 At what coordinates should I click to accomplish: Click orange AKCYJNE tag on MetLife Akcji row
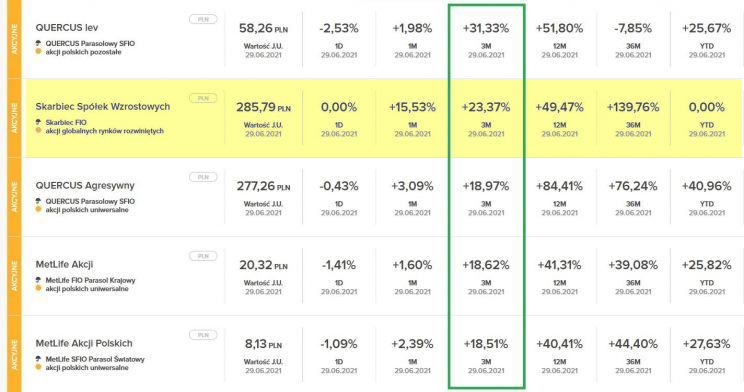[14, 276]
